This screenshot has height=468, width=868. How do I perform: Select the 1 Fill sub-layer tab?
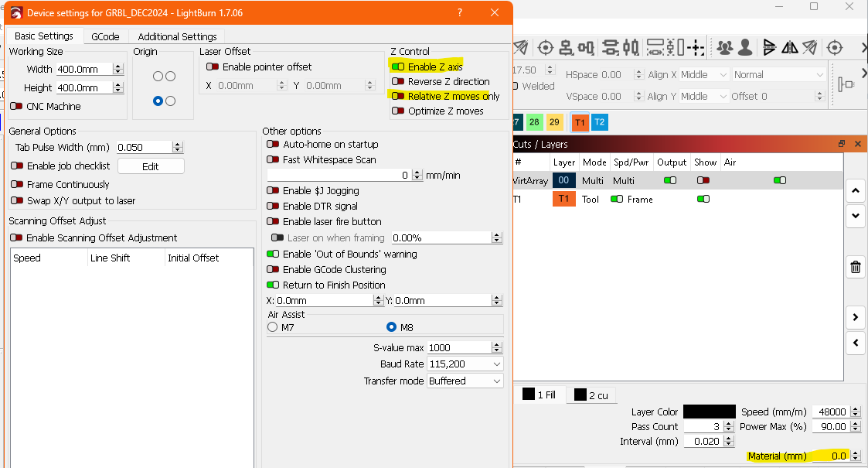coord(540,395)
